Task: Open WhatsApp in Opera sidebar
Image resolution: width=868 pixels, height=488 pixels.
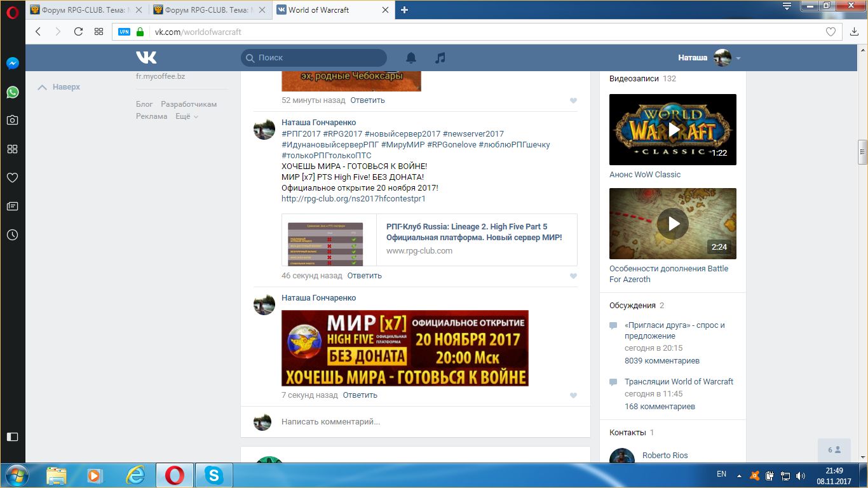Action: pyautogui.click(x=12, y=92)
